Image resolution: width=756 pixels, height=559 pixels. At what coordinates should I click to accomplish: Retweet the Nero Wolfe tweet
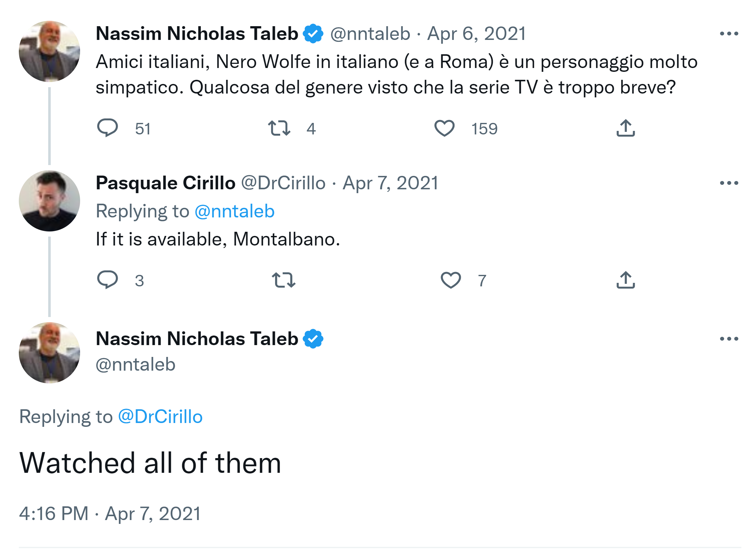pyautogui.click(x=279, y=128)
